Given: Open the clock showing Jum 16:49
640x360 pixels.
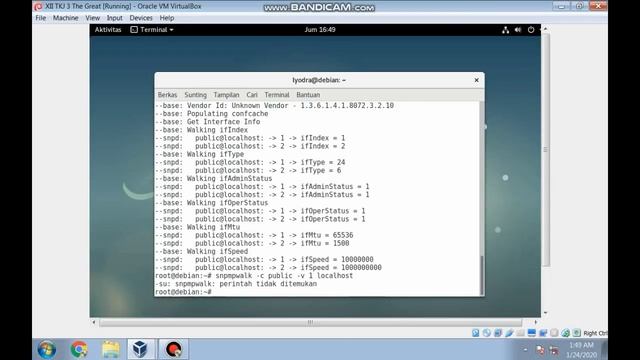Looking at the screenshot, I should [x=320, y=30].
